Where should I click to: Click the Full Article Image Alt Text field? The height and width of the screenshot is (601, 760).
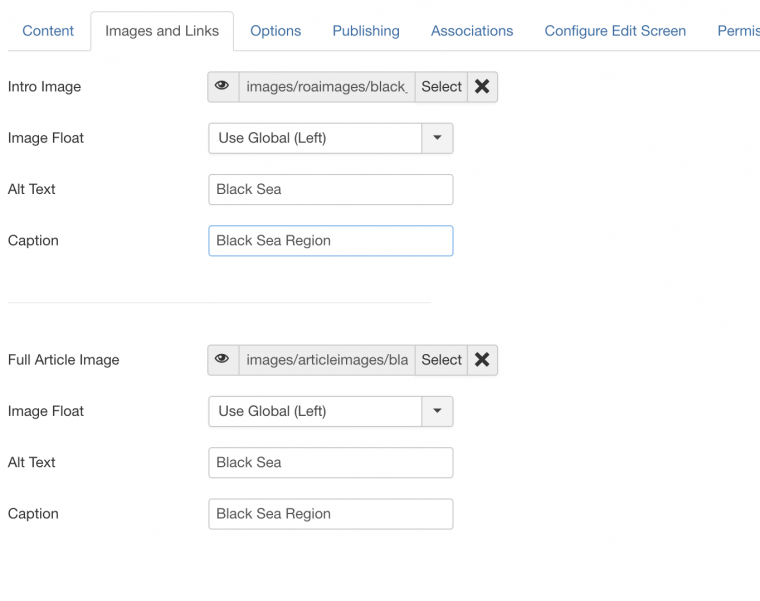[330, 463]
